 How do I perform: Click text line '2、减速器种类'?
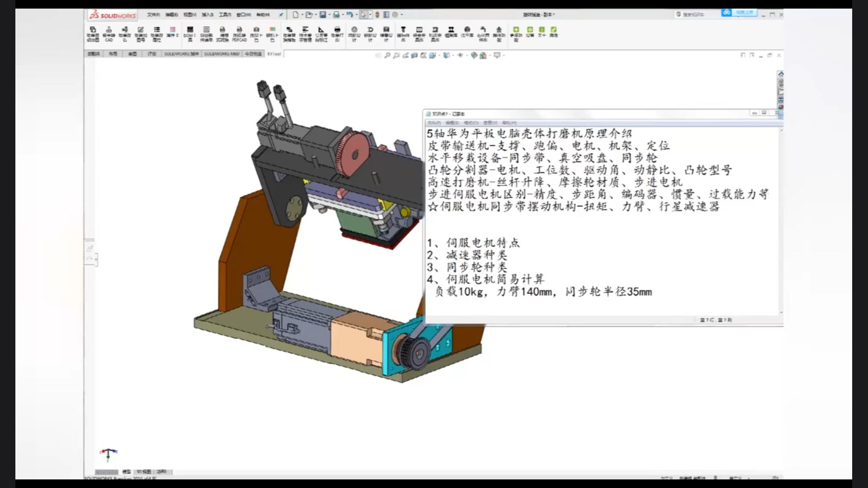point(467,255)
